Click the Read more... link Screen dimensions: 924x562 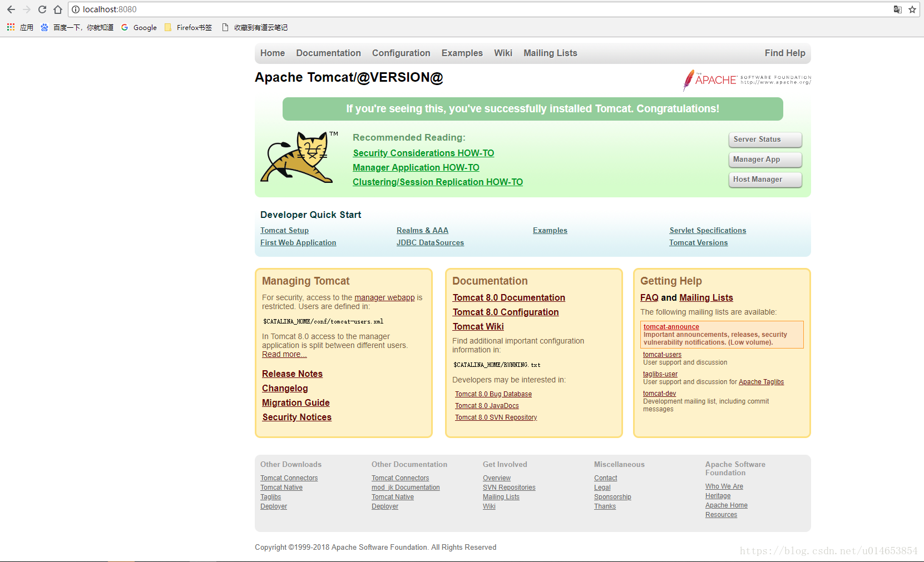(284, 354)
